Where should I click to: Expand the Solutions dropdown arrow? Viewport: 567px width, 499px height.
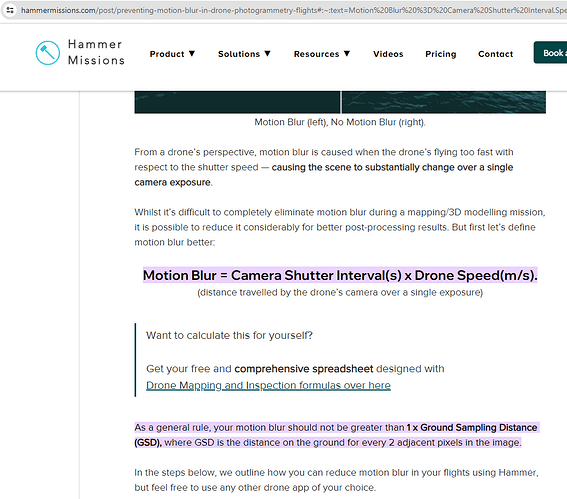point(267,54)
